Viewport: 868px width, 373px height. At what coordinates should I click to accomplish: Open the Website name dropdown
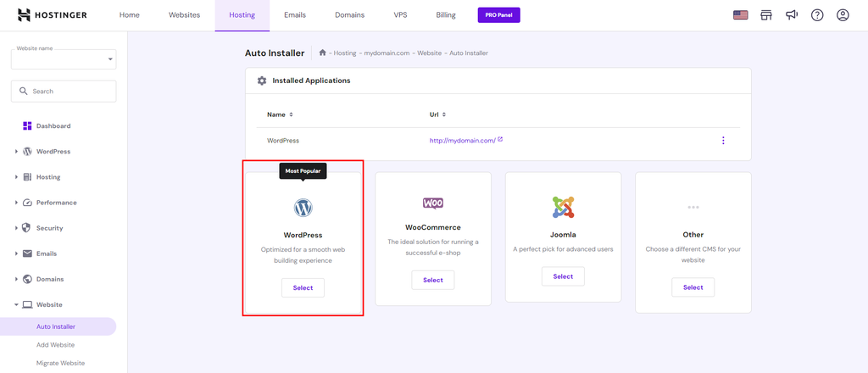pyautogui.click(x=64, y=58)
